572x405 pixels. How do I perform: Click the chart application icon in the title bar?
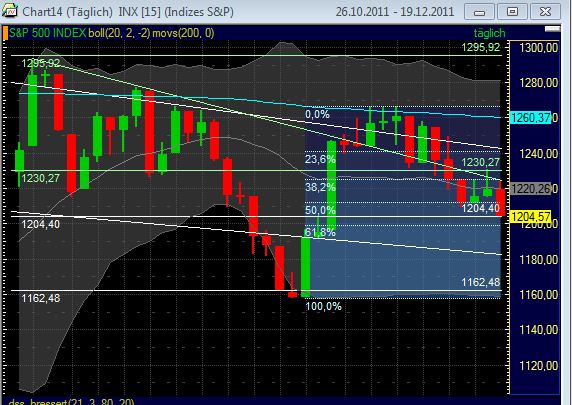(x=9, y=11)
